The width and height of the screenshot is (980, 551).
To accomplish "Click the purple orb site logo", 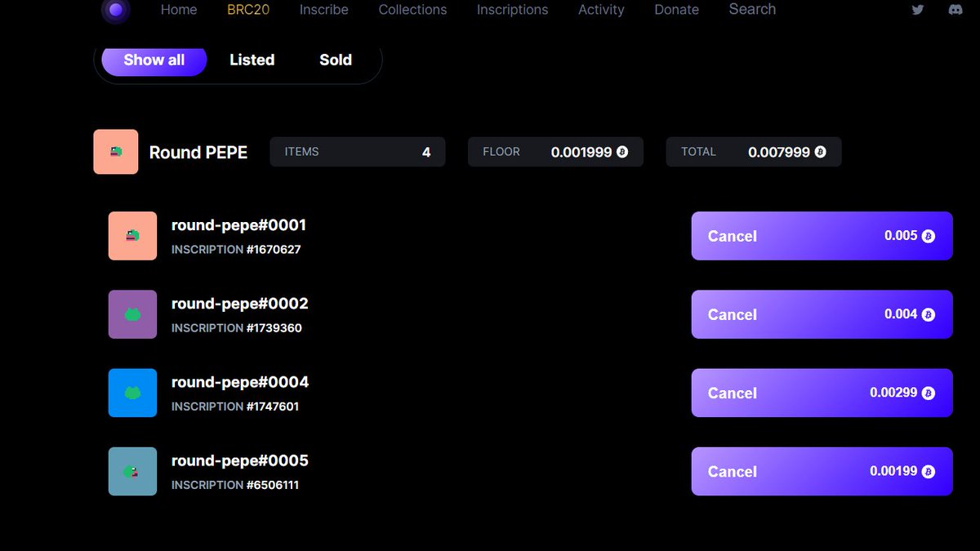I will 116,10.
